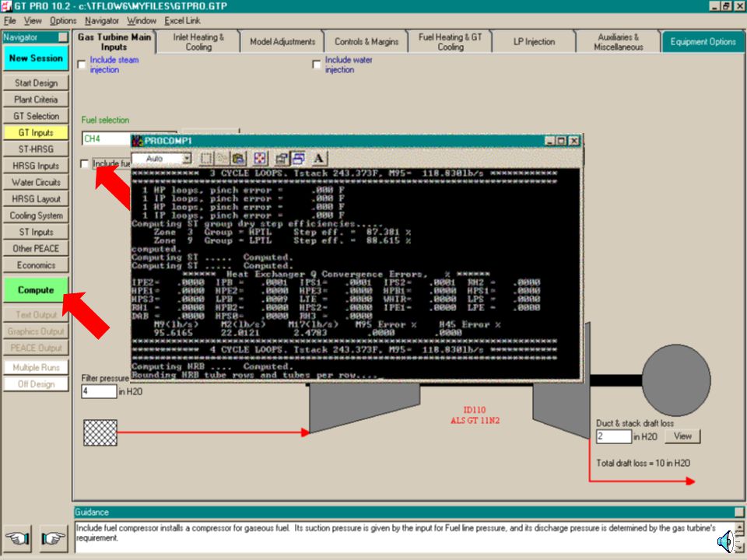747x560 pixels.
Task: Open Water Circuits in navigator
Action: (x=36, y=182)
